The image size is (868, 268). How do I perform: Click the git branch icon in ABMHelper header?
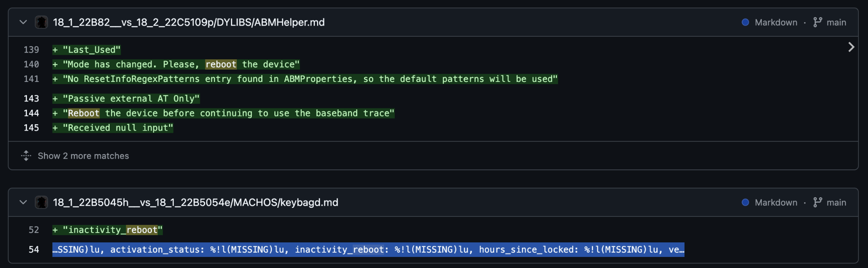817,22
